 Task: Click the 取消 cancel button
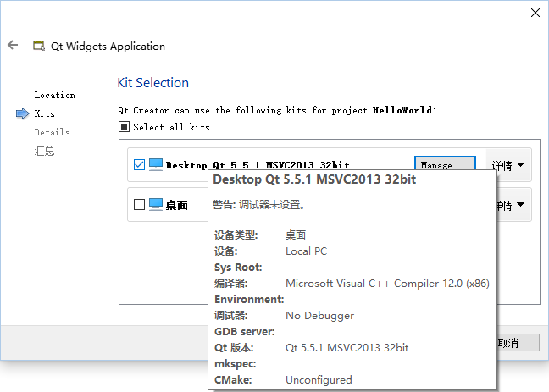tap(518, 343)
